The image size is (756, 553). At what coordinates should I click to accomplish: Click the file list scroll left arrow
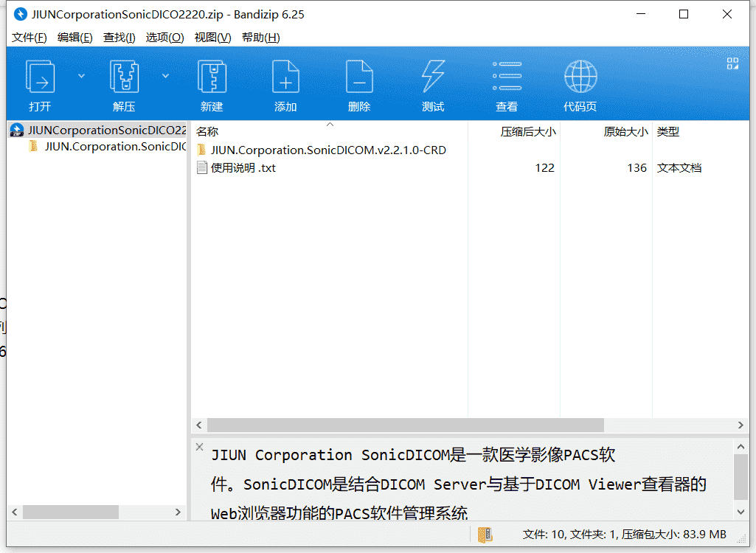click(x=199, y=425)
